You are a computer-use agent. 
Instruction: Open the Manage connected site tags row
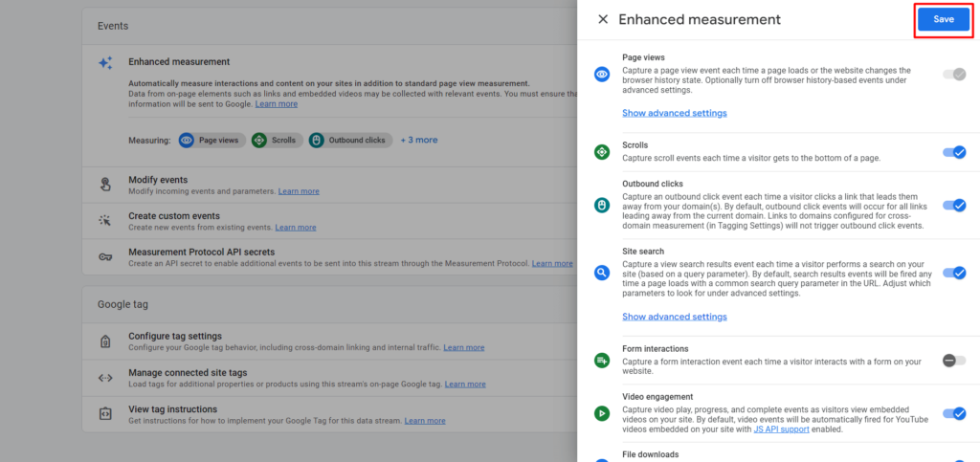click(330, 378)
